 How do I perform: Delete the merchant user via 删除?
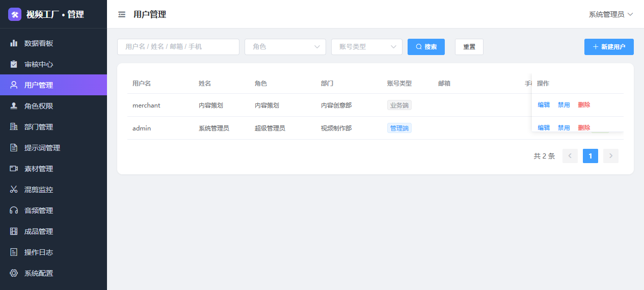coord(584,105)
